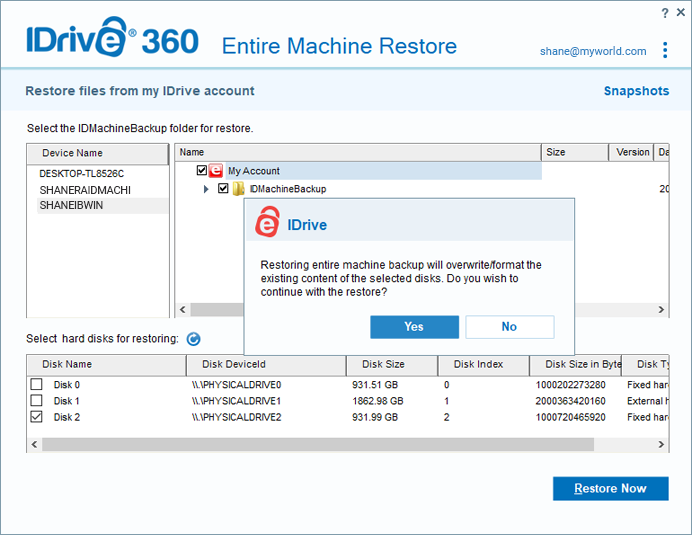This screenshot has height=535, width=692.
Task: Click the IDrive lock logo in dialog
Action: tap(267, 222)
